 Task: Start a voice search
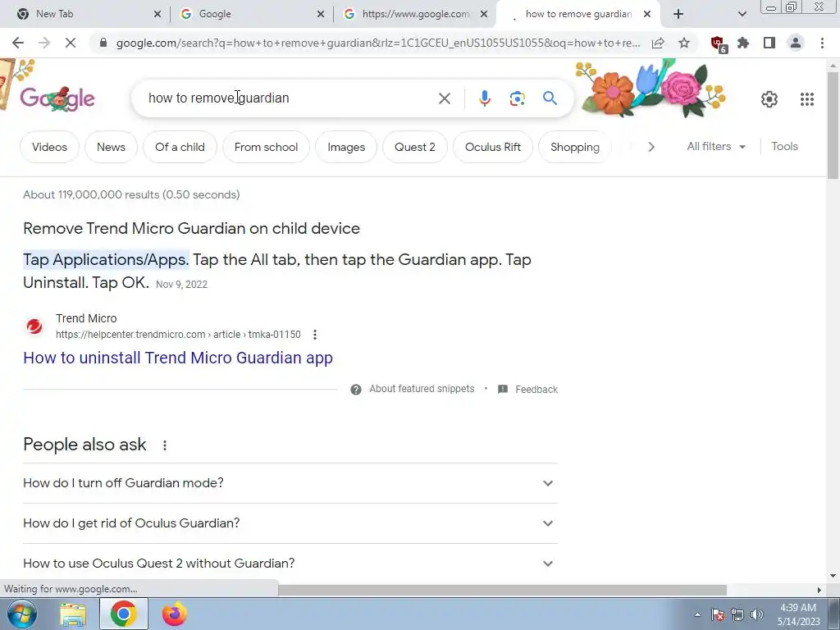coord(484,98)
